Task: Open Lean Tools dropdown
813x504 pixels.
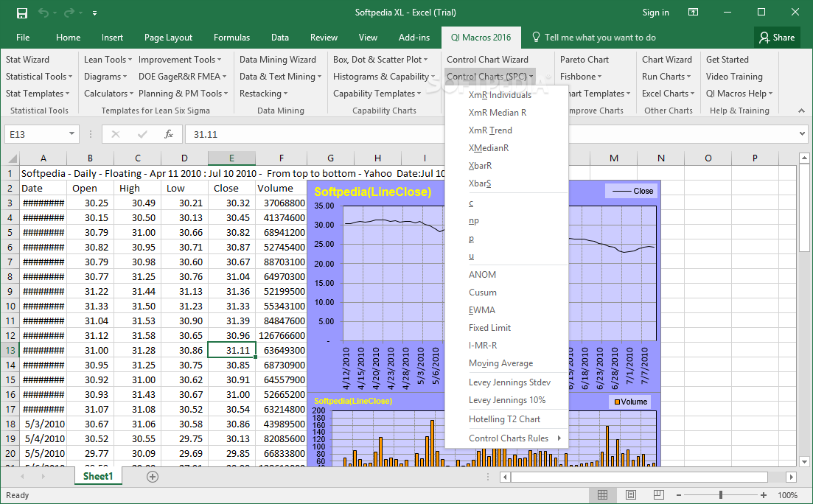Action: 108,60
